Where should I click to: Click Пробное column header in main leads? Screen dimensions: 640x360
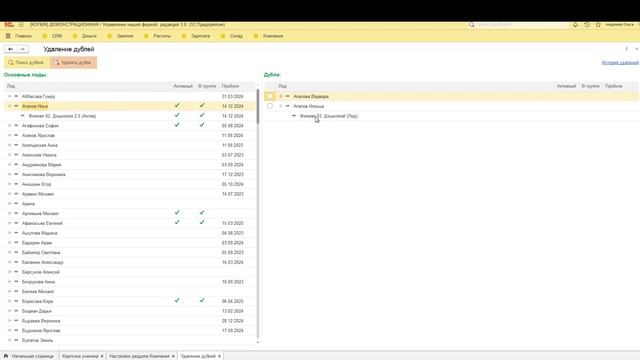point(230,86)
